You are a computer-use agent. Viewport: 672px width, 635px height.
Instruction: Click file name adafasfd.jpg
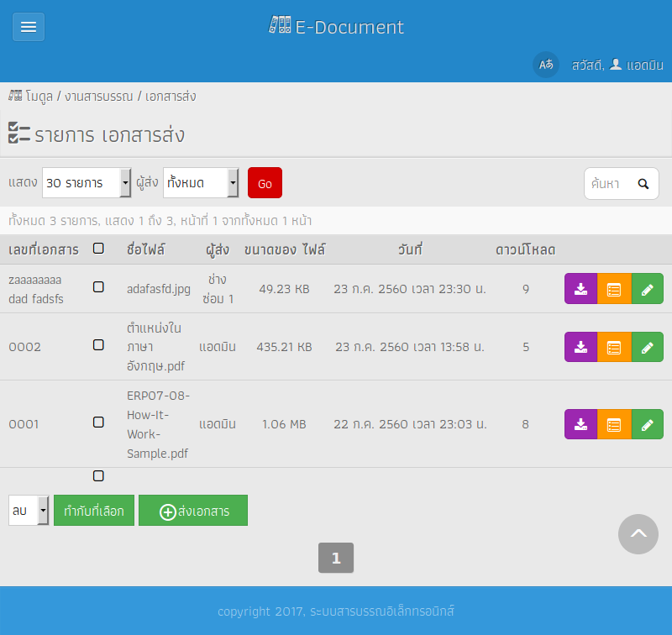pos(159,289)
